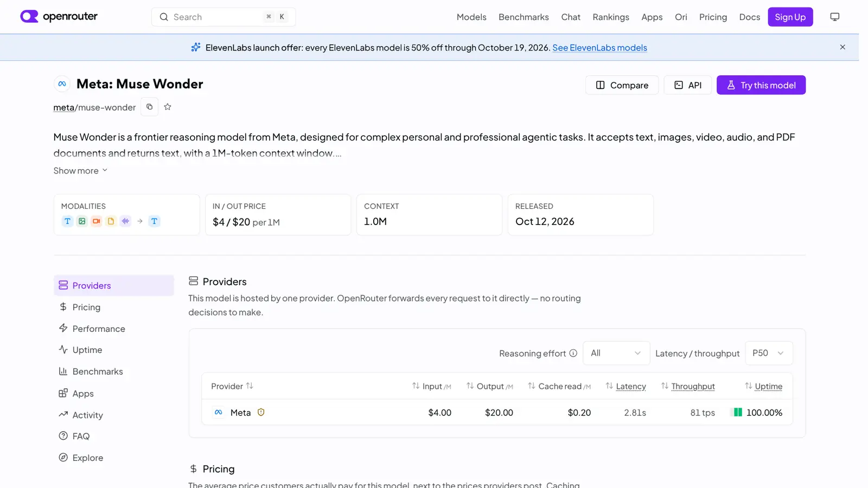
Task: Open Models in top navigation
Action: [471, 17]
